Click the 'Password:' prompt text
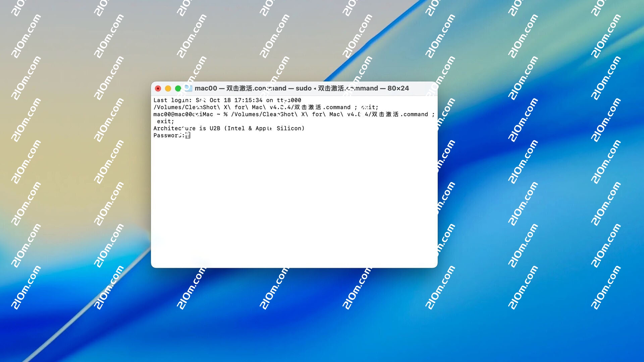Screen dimensions: 644x362 tap(169, 135)
